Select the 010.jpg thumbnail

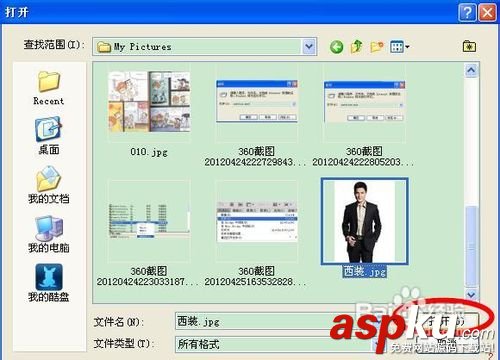point(149,102)
